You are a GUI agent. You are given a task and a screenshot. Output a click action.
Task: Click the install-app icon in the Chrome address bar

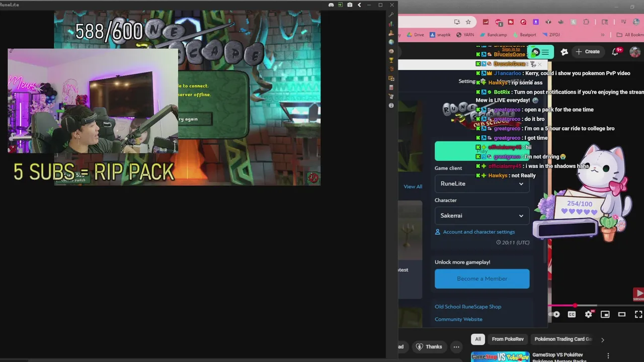[457, 22]
